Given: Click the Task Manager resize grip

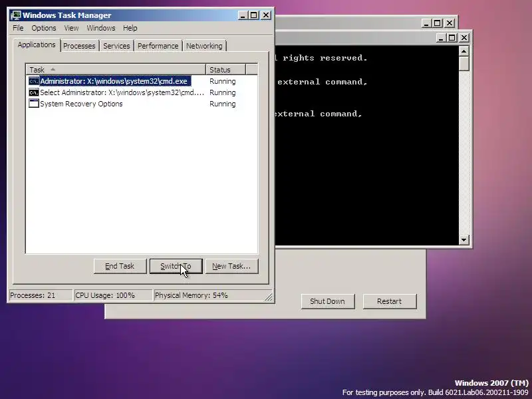Looking at the screenshot, I should point(269,297).
